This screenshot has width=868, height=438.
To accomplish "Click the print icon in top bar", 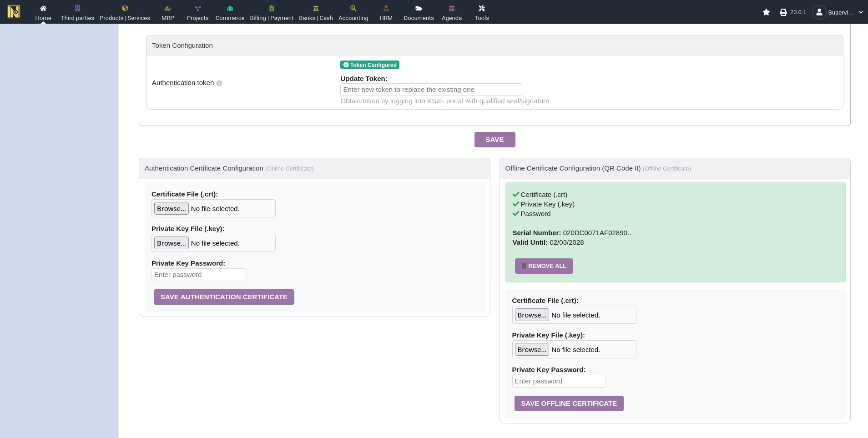I will tap(783, 12).
